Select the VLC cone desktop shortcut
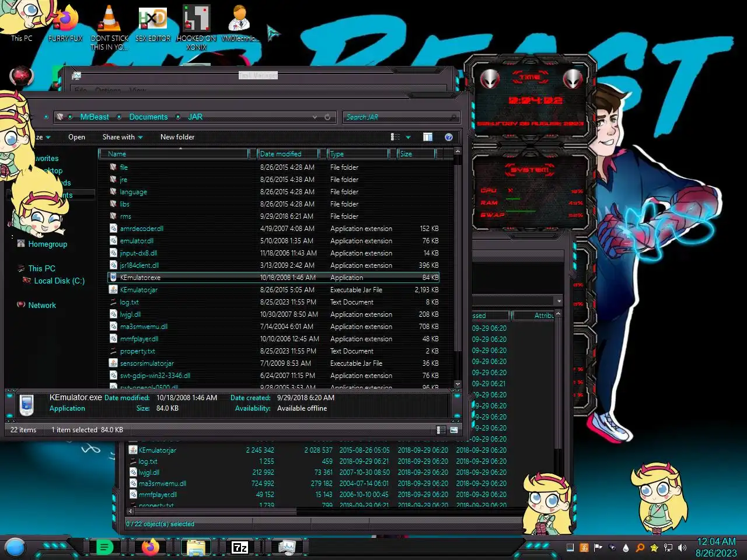Image resolution: width=747 pixels, height=560 pixels. [x=109, y=27]
